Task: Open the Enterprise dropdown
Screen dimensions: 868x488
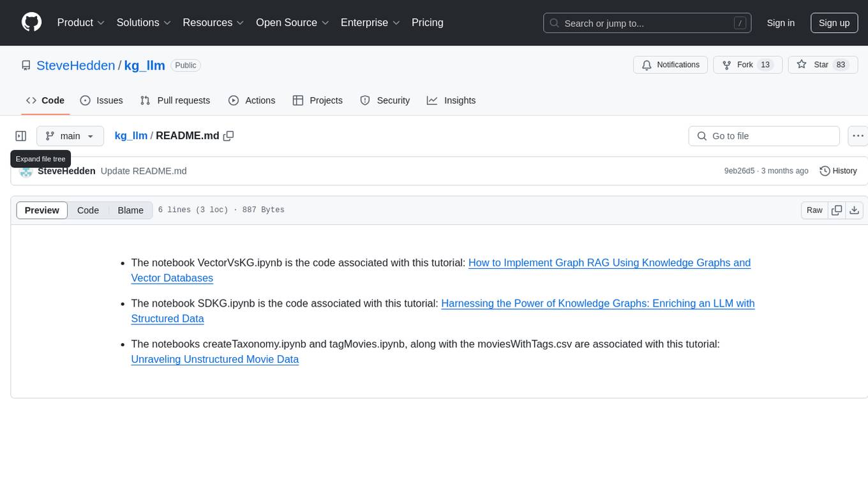Action: coord(370,22)
